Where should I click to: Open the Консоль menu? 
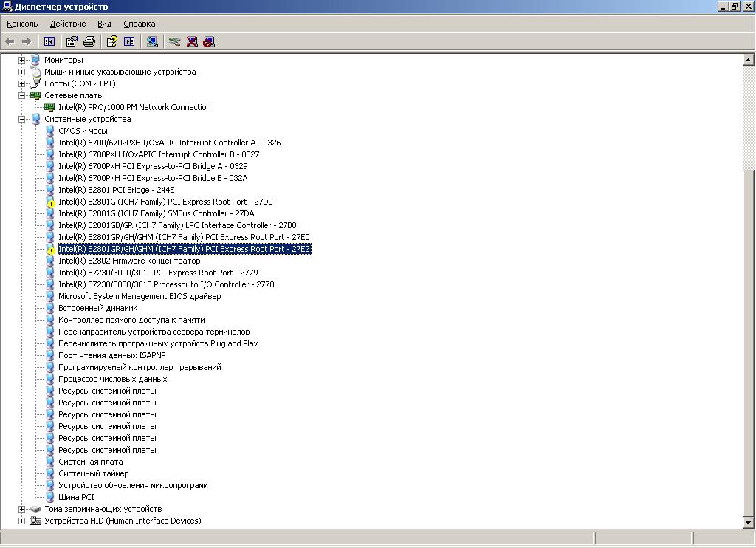point(22,24)
